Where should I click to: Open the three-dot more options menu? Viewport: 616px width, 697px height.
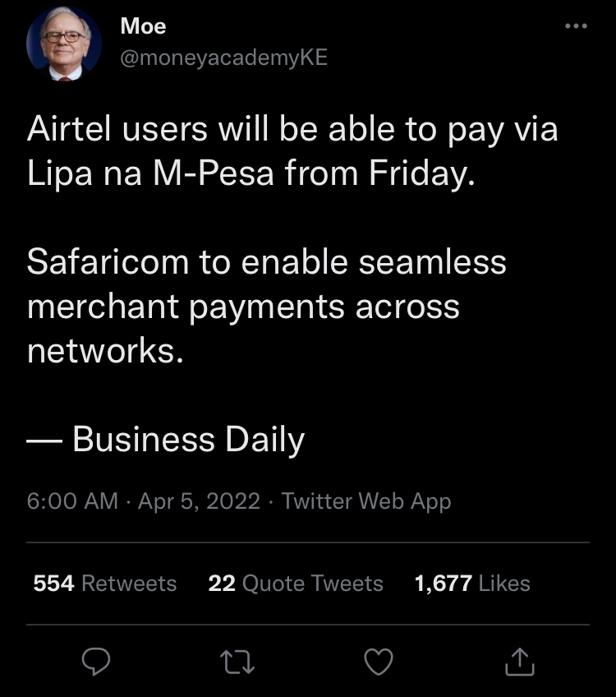tap(576, 26)
